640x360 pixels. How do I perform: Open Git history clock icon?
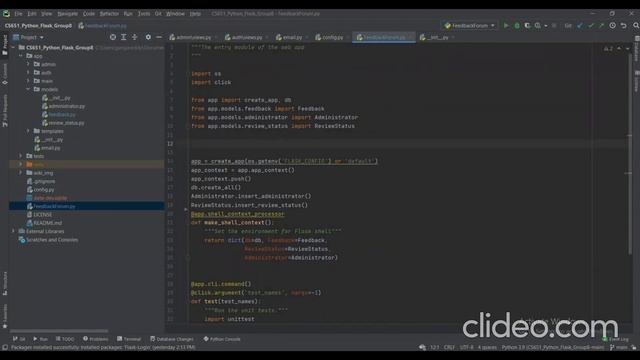click(613, 25)
